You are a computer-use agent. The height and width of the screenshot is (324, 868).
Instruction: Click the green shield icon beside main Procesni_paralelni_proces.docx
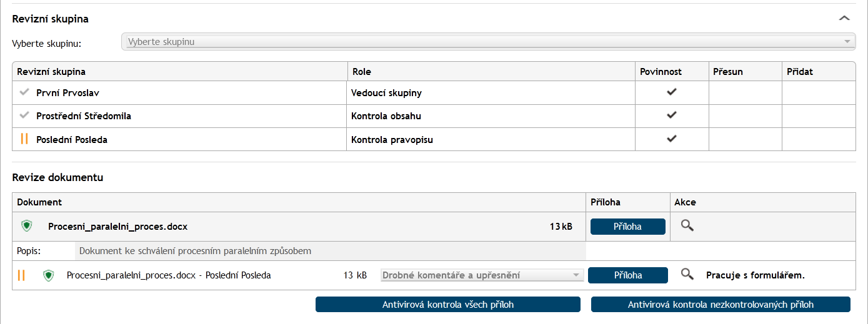point(26,226)
